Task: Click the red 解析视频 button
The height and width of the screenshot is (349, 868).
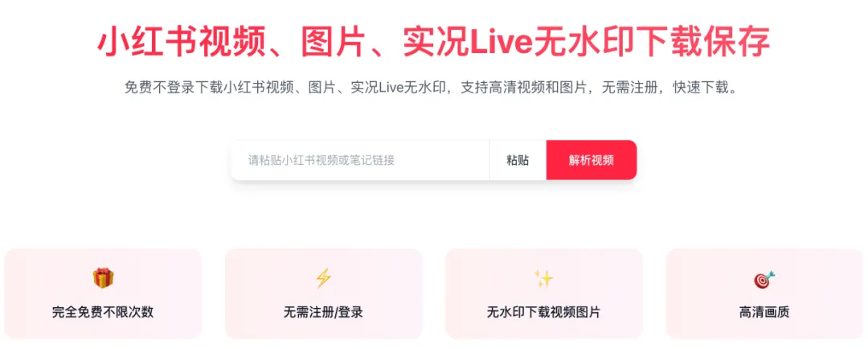Action: (x=592, y=160)
